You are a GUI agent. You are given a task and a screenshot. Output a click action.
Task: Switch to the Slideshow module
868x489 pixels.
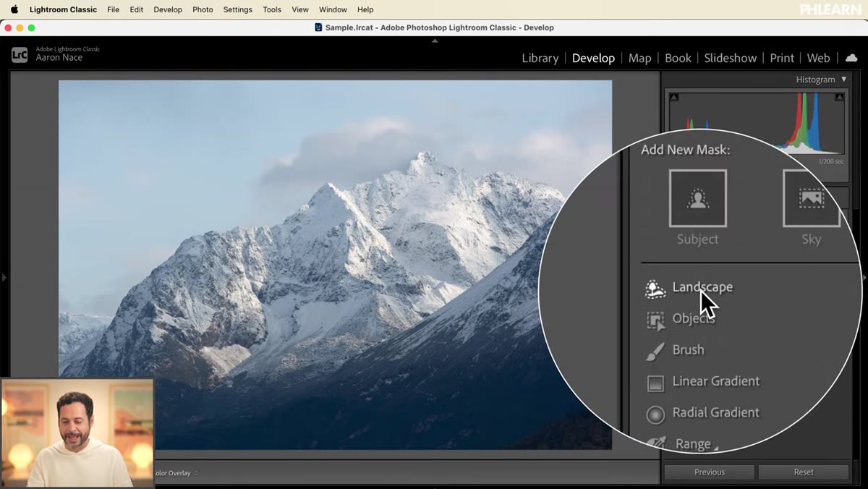[730, 58]
